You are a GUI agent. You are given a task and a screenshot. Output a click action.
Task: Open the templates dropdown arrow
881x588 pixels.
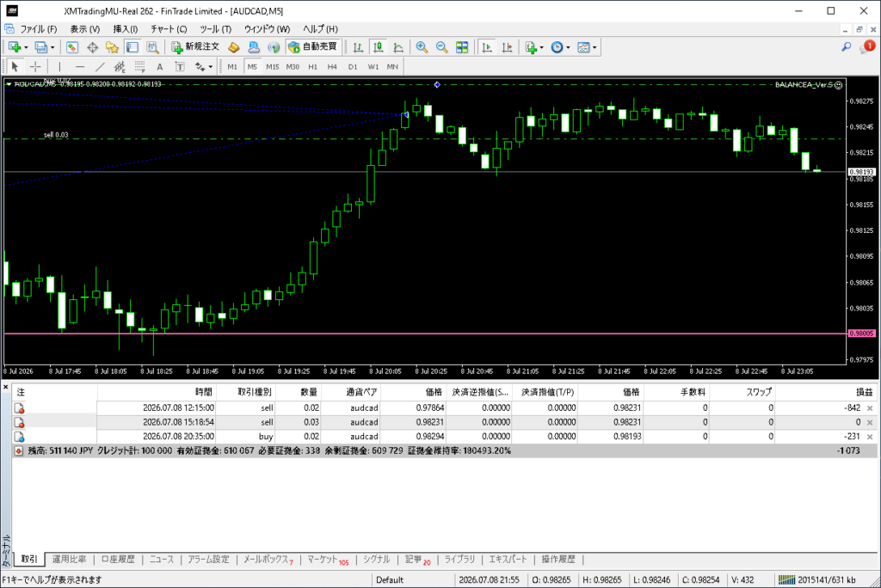click(x=595, y=48)
